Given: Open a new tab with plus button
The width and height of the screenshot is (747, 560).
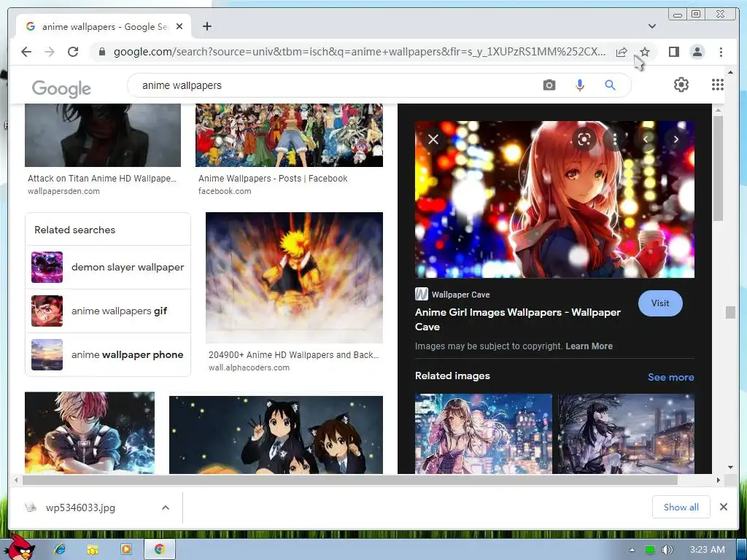Looking at the screenshot, I should click(206, 26).
